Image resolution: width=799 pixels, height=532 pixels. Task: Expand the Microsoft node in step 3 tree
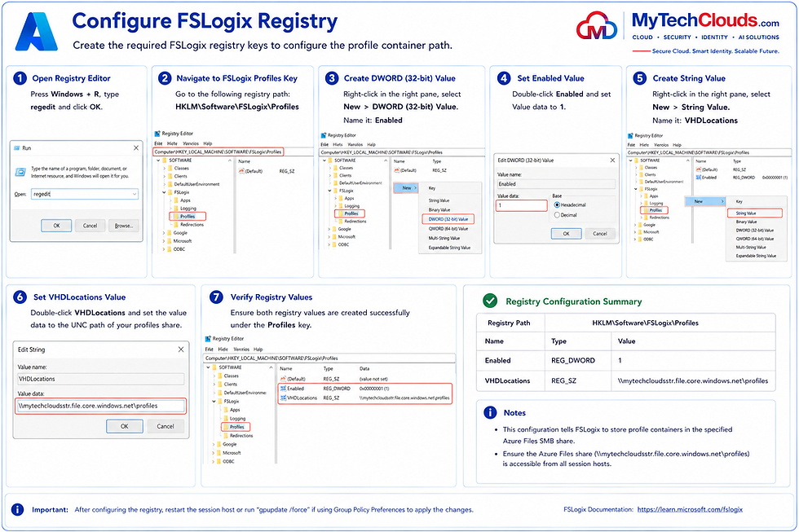click(329, 237)
